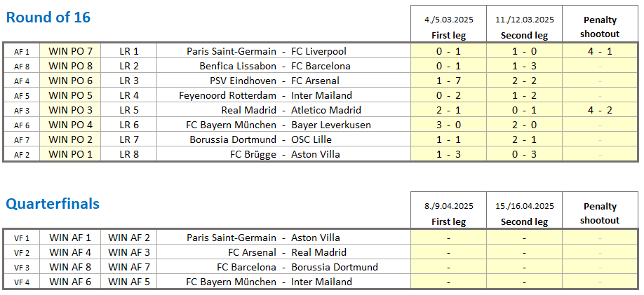The image size is (644, 295).
Task: Click the Round of 16 heading
Action: (x=48, y=18)
